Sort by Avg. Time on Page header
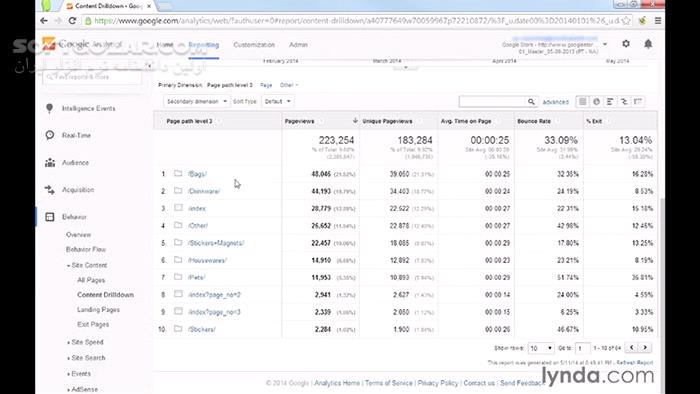The height and width of the screenshot is (394, 700). (x=466, y=121)
